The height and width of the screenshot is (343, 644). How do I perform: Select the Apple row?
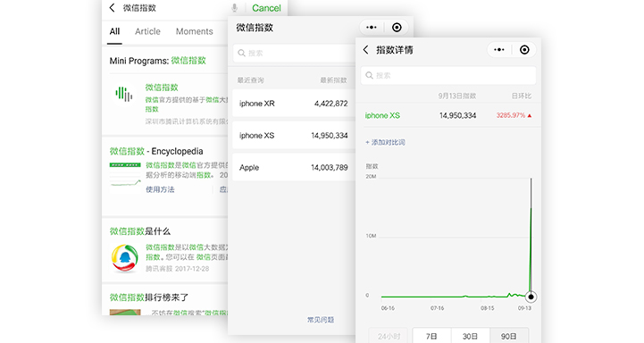tap(294, 168)
